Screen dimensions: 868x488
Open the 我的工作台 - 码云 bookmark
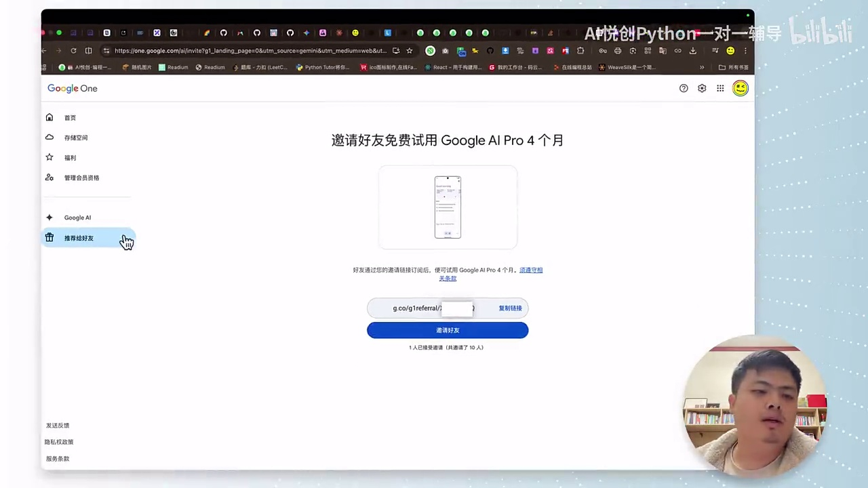point(516,67)
